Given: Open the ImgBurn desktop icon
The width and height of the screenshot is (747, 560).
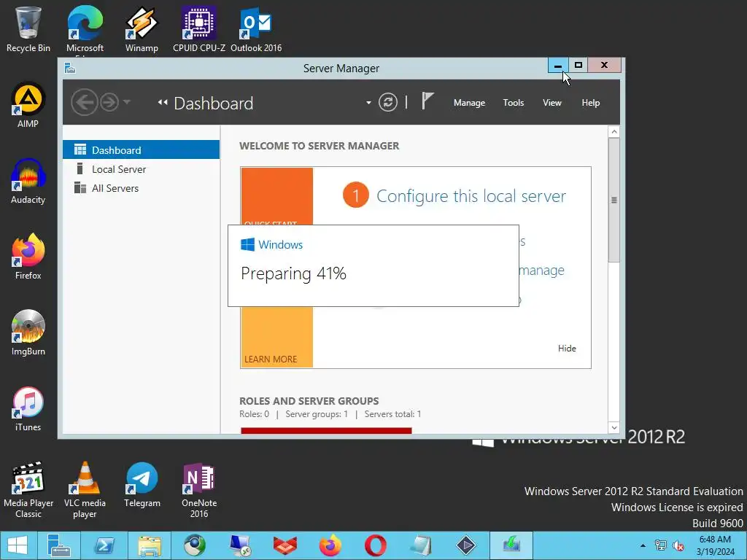Looking at the screenshot, I should (x=28, y=332).
